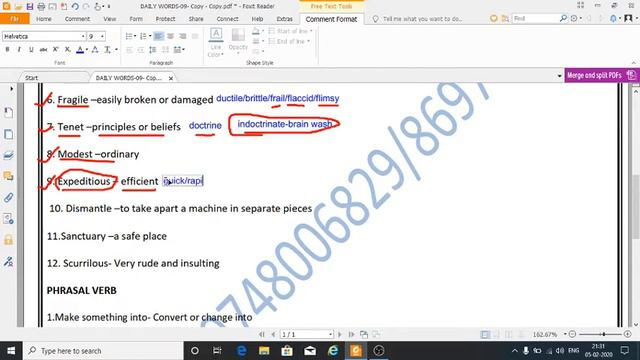Click the Open folder icon in title bar
The image size is (640, 360).
coord(18,7)
